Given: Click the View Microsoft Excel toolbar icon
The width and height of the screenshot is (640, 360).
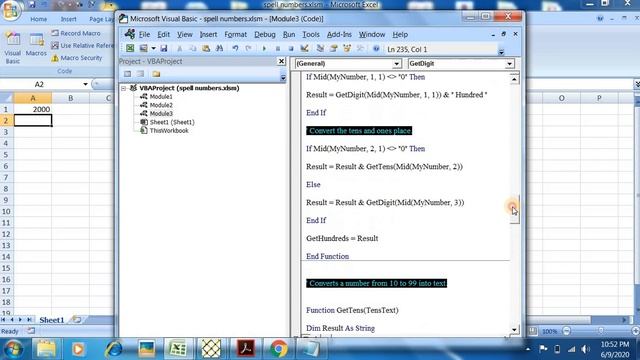Looking at the screenshot, I should tap(130, 49).
